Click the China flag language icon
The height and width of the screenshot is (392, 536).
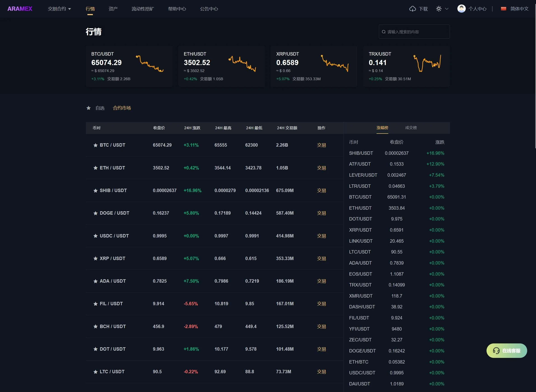(503, 9)
